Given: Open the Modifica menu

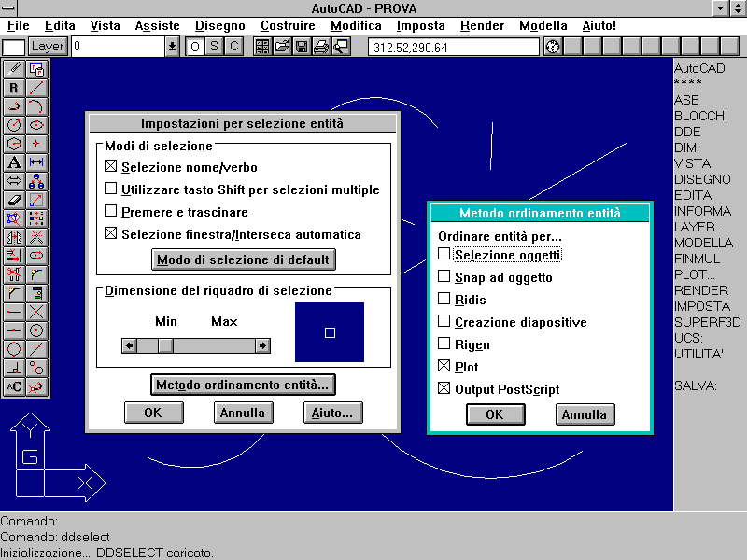Looking at the screenshot, I should (356, 25).
